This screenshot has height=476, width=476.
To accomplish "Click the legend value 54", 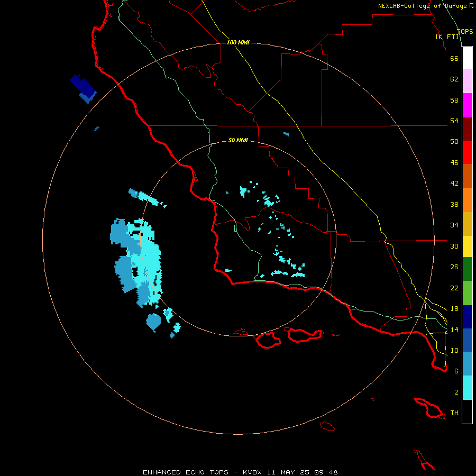I will pos(454,121).
